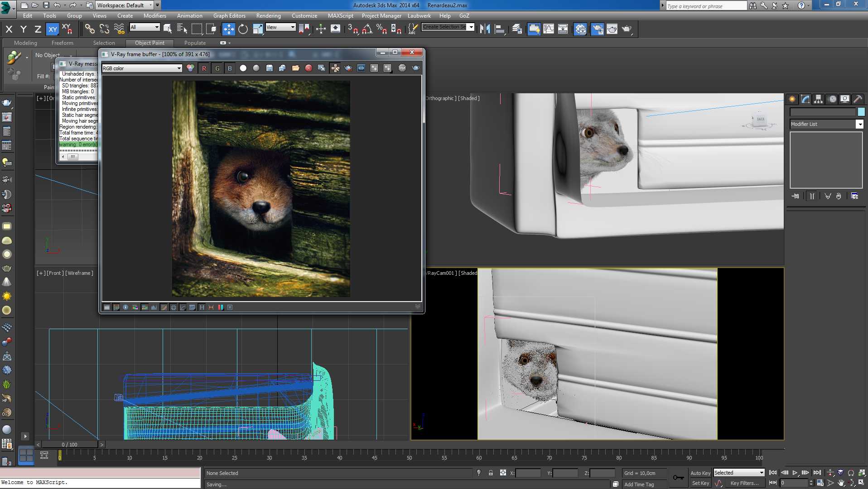The height and width of the screenshot is (489, 868).
Task: Open the Utilities command panel tab
Action: [x=858, y=99]
